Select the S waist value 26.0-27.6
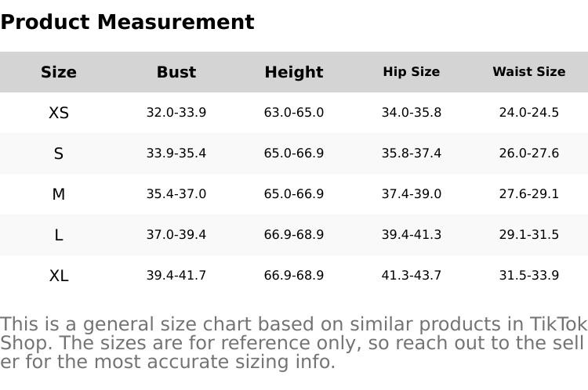588x390 pixels. pyautogui.click(x=529, y=153)
